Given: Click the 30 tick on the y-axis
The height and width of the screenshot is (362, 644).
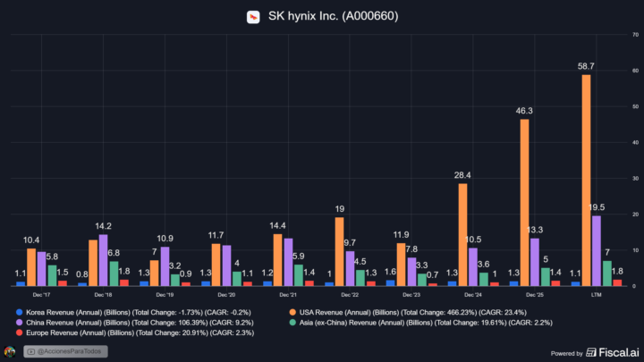Looking at the screenshot, I should (x=635, y=179).
